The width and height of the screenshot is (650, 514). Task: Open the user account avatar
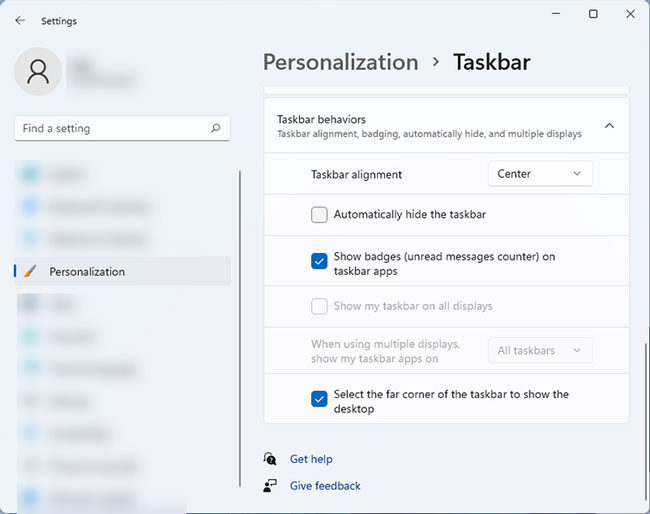[x=38, y=72]
